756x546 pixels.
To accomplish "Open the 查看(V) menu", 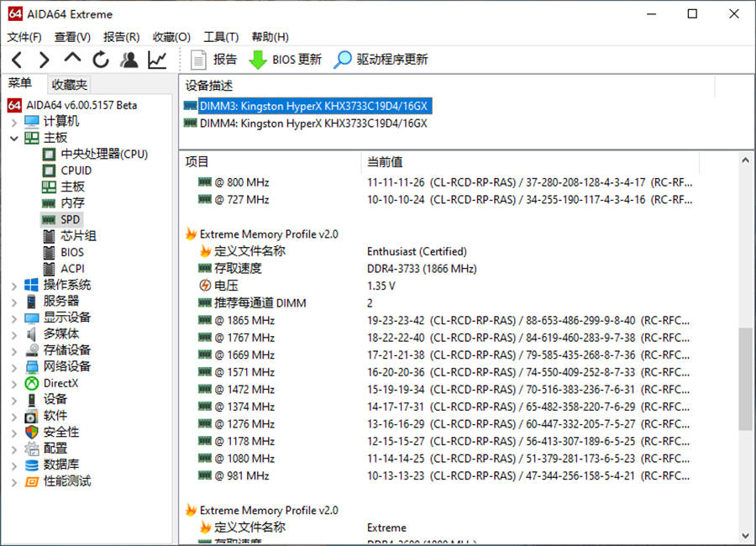I will pyautogui.click(x=72, y=37).
